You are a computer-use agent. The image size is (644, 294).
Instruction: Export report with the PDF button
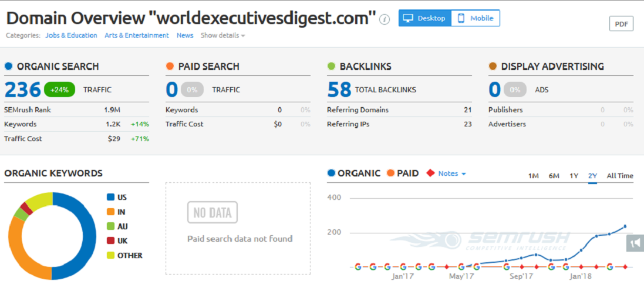click(621, 24)
